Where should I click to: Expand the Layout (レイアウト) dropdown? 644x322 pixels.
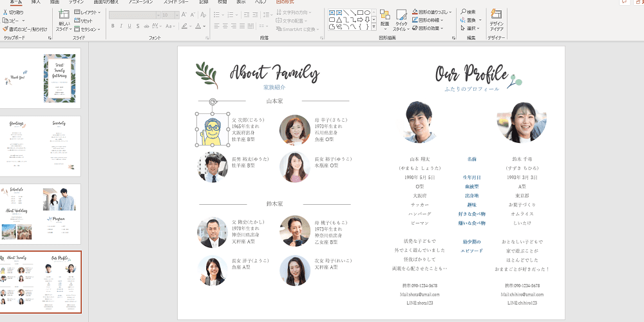pyautogui.click(x=89, y=12)
